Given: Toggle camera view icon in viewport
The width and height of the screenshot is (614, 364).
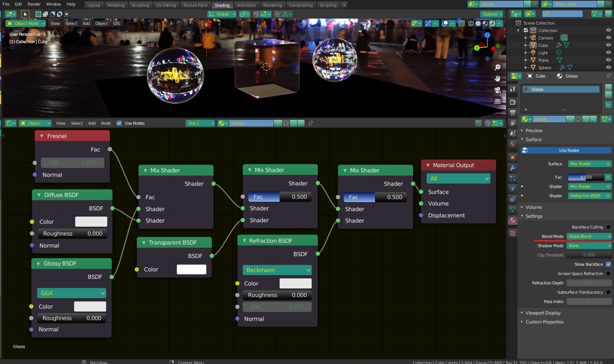Looking at the screenshot, I should tap(497, 90).
